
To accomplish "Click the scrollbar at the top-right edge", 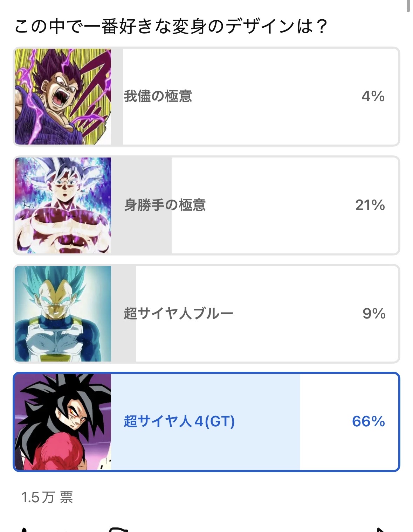I will [x=408, y=6].
